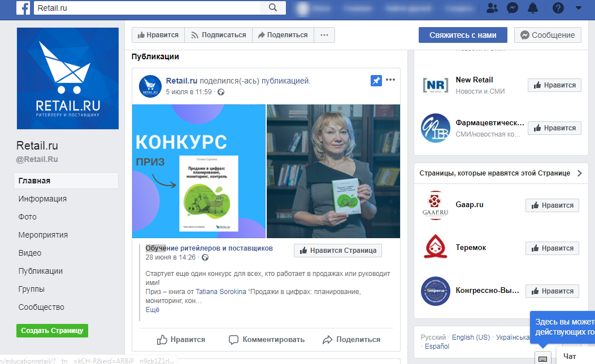
Task: Open the Фармацевтическ... page link
Action: pyautogui.click(x=490, y=123)
